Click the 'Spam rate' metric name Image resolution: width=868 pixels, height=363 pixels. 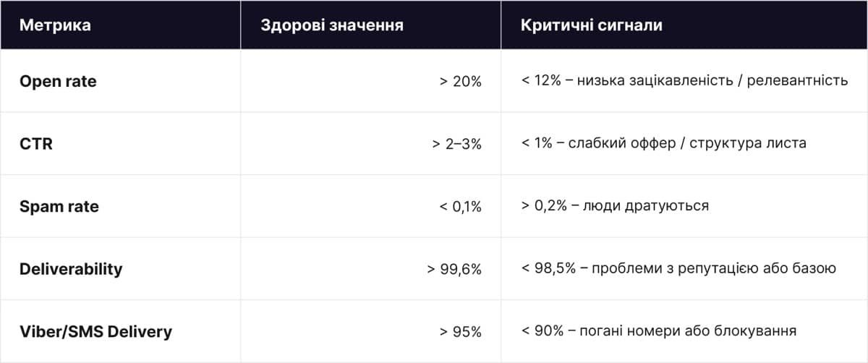click(59, 207)
